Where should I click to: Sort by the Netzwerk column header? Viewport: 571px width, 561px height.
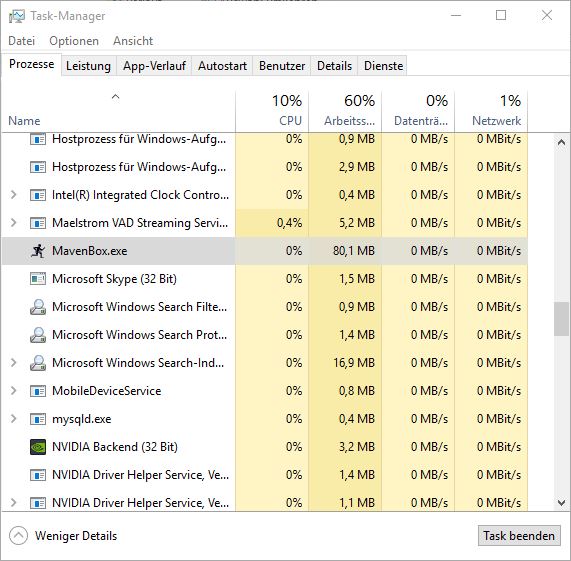pyautogui.click(x=491, y=111)
